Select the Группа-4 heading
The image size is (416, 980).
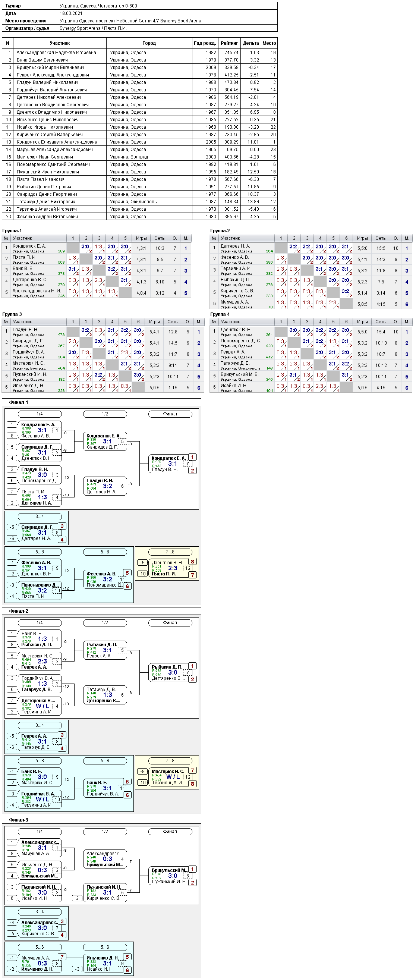pyautogui.click(x=220, y=314)
